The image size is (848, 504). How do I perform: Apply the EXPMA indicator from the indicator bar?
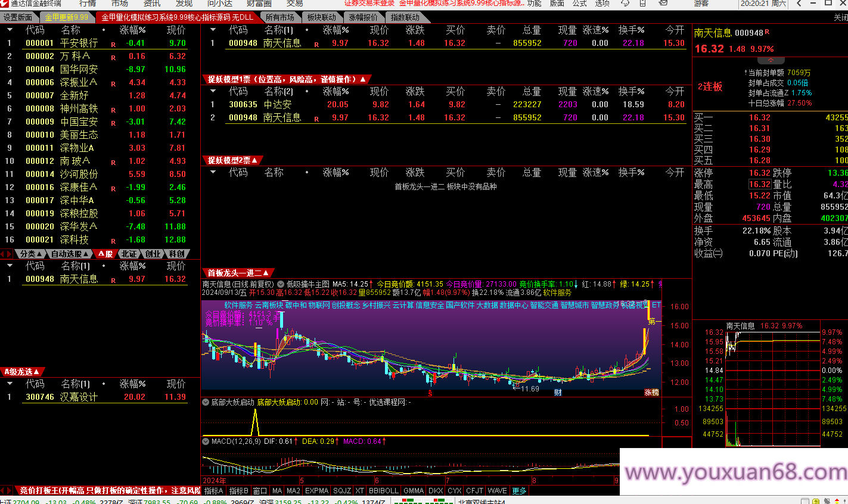[x=316, y=491]
